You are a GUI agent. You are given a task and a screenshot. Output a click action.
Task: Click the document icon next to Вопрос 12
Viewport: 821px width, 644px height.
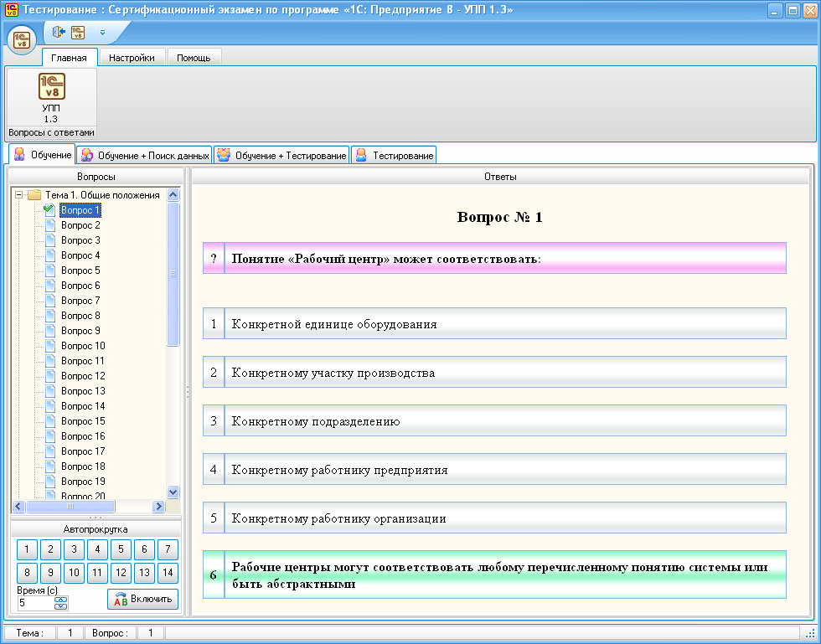click(x=49, y=376)
